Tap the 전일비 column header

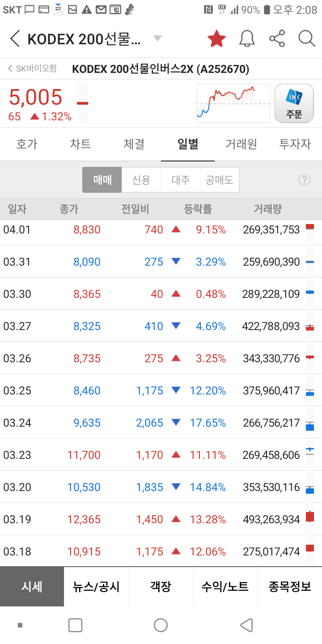coord(135,209)
